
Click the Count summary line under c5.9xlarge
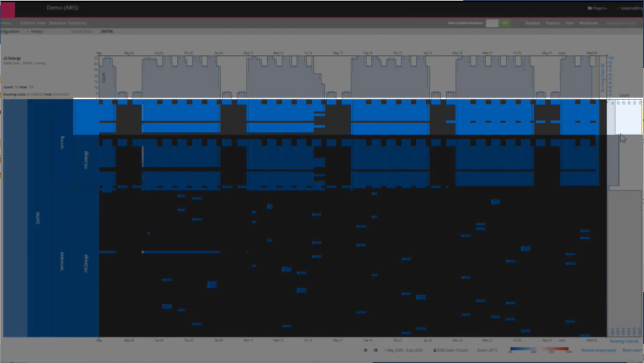[18, 87]
